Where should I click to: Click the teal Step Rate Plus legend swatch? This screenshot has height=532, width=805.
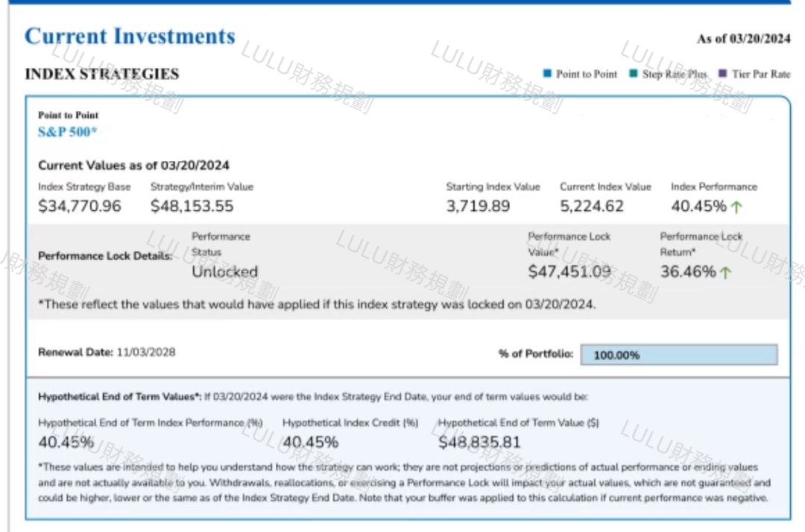click(x=634, y=73)
